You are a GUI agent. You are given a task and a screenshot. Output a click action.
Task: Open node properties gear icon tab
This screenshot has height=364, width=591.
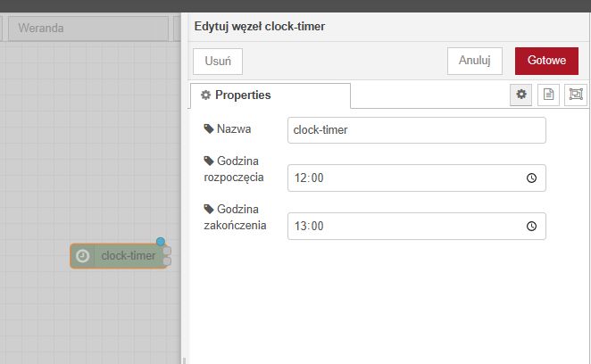pyautogui.click(x=520, y=95)
